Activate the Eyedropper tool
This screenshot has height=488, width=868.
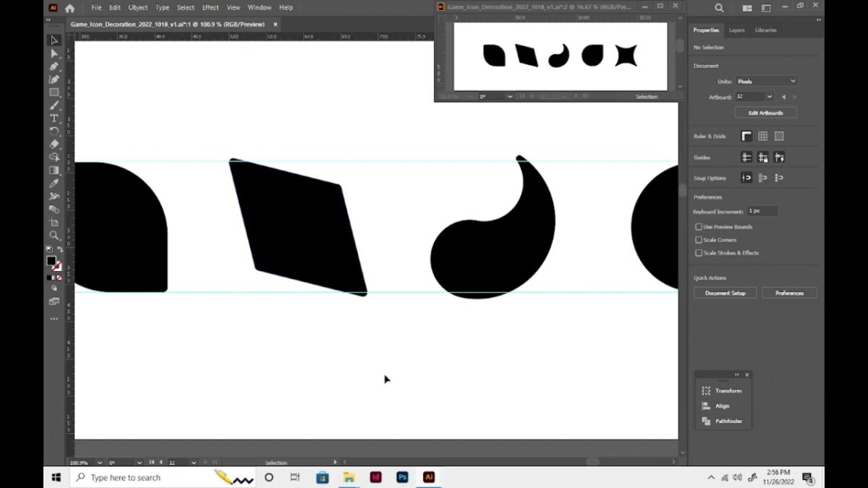point(54,184)
